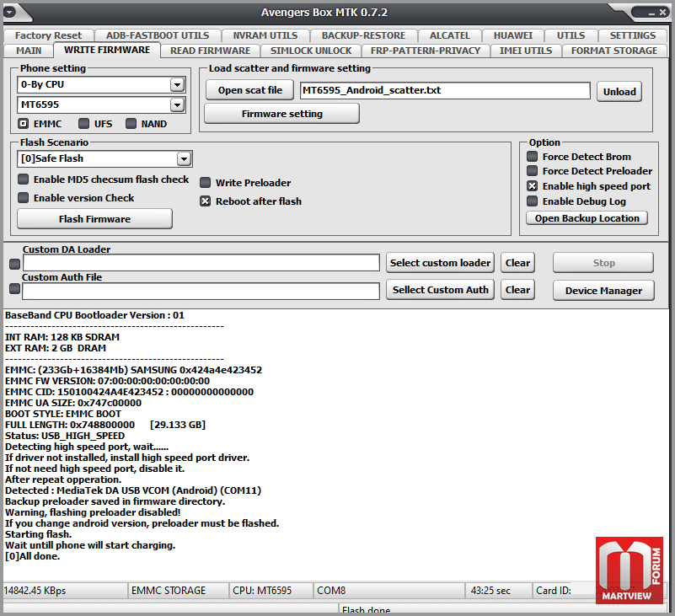The height and width of the screenshot is (616, 675).
Task: Click Open Backup Location button
Action: coord(587,218)
